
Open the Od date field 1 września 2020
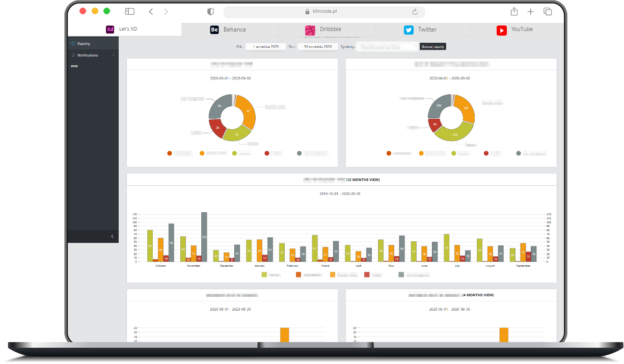(x=265, y=46)
